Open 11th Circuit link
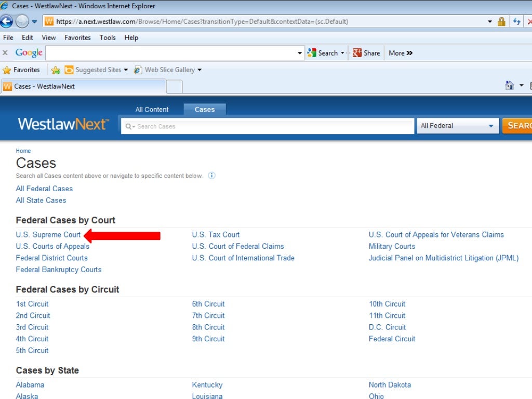Screen dimensions: 532x399 click(x=387, y=315)
